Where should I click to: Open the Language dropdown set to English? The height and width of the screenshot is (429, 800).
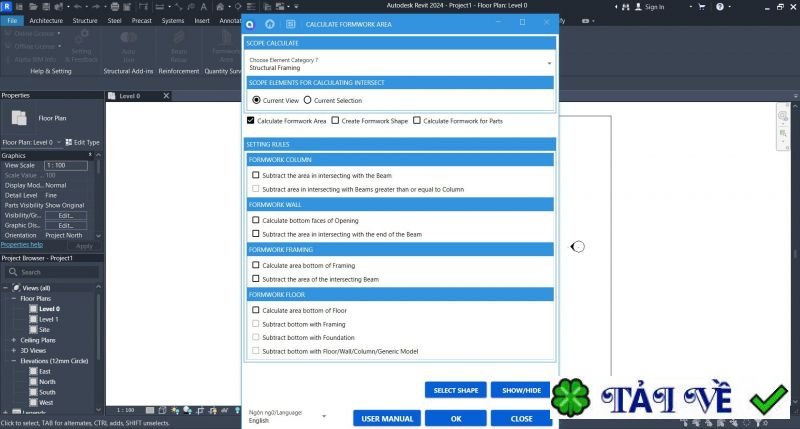click(287, 416)
